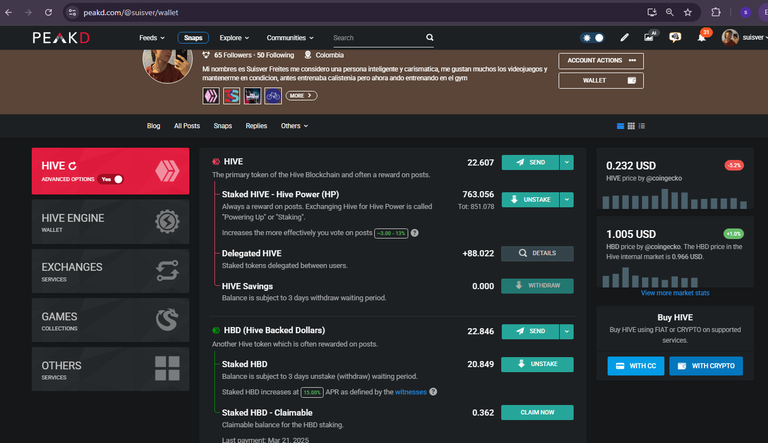Open View more market stats link
The image size is (768, 443).
[x=675, y=293]
